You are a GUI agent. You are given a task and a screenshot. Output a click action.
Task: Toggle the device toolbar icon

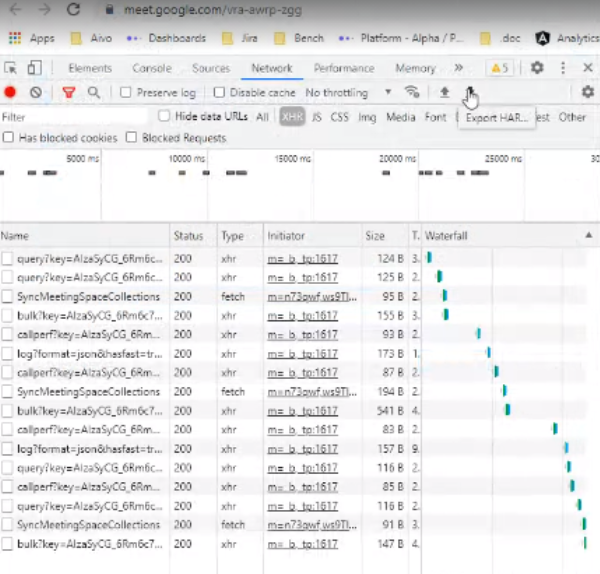click(34, 68)
